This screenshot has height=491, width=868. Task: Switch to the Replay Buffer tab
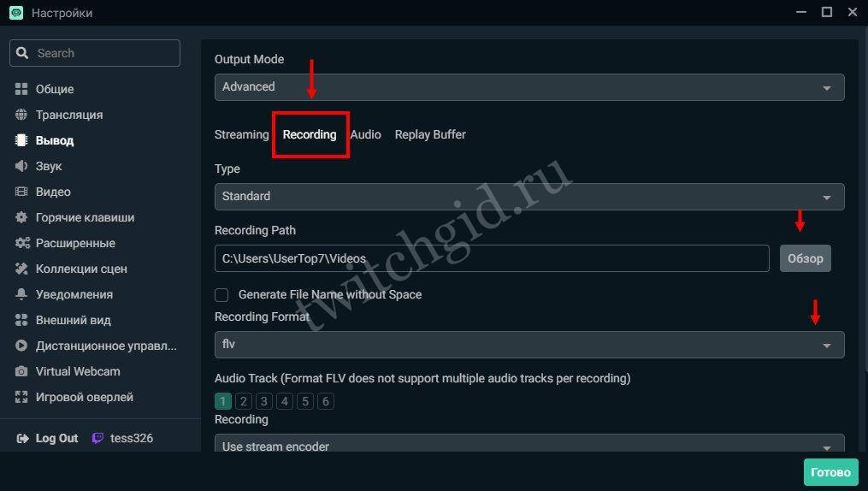click(430, 134)
